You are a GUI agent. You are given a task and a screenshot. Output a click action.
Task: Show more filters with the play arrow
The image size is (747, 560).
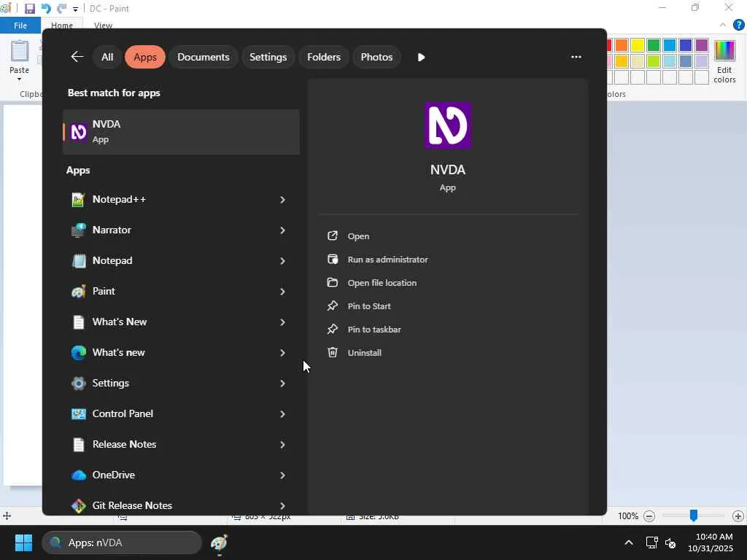421,57
